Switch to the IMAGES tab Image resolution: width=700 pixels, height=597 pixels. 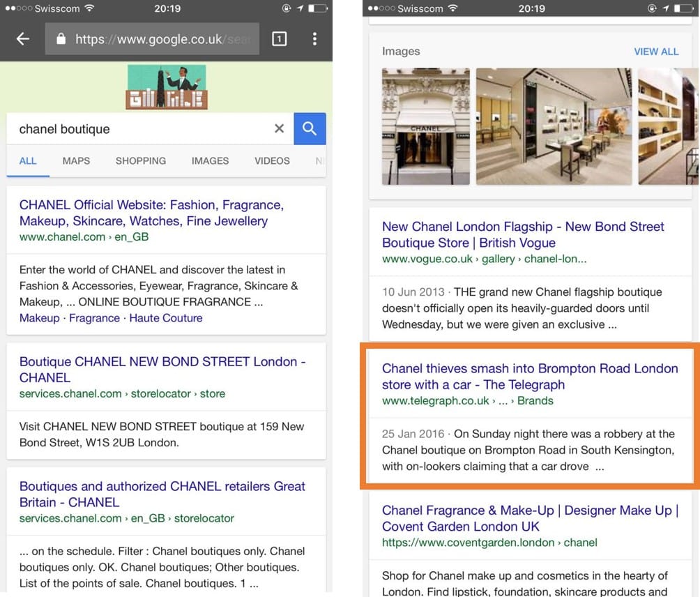210,160
